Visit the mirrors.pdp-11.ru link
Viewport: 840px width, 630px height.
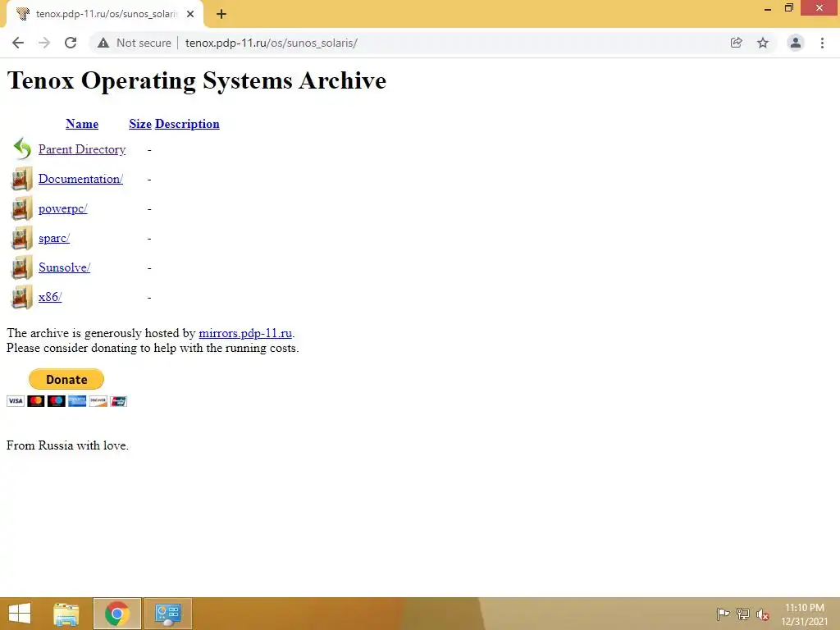(x=245, y=333)
